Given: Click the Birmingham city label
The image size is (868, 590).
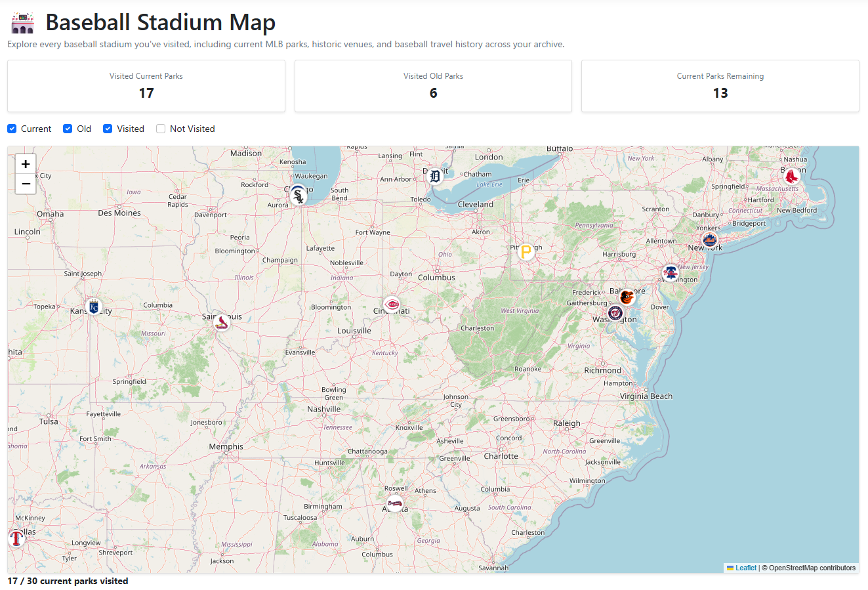Looking at the screenshot, I should pos(323,506).
